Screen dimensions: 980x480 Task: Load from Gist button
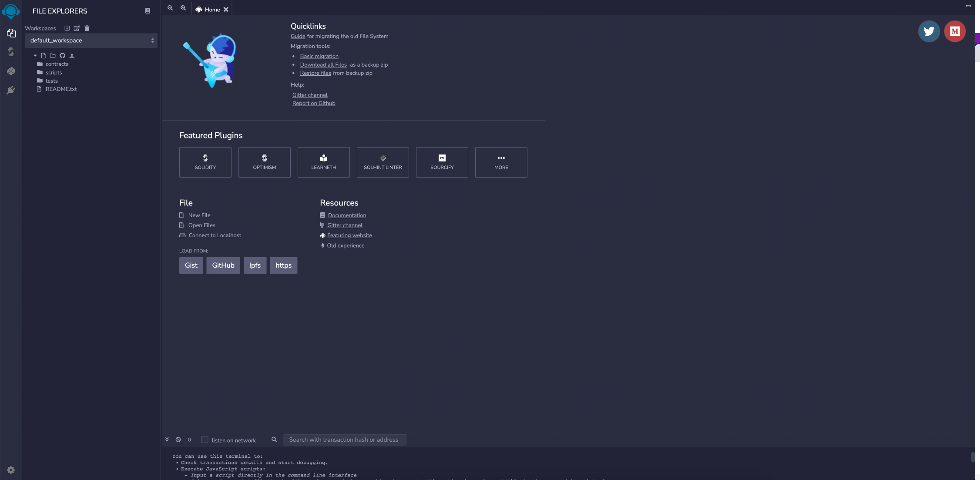(191, 265)
